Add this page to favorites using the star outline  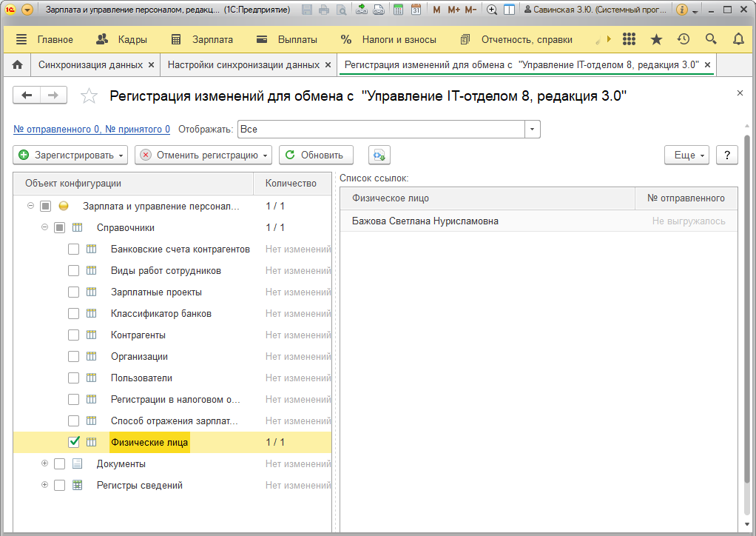pos(89,96)
